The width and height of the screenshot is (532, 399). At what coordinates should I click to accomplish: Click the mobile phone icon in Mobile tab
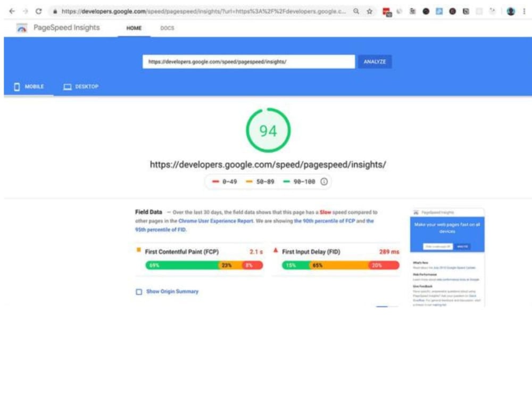16,87
